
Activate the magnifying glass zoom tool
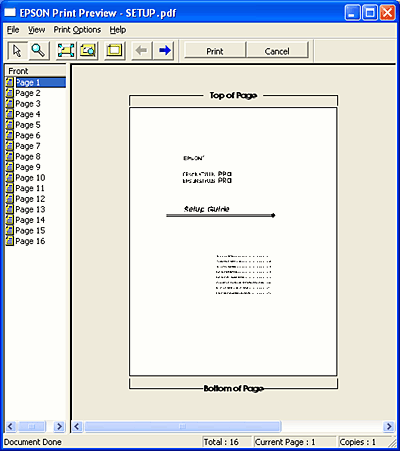click(39, 51)
